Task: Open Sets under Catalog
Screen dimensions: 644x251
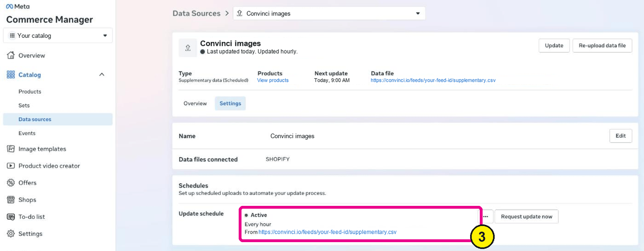Action: coord(24,106)
